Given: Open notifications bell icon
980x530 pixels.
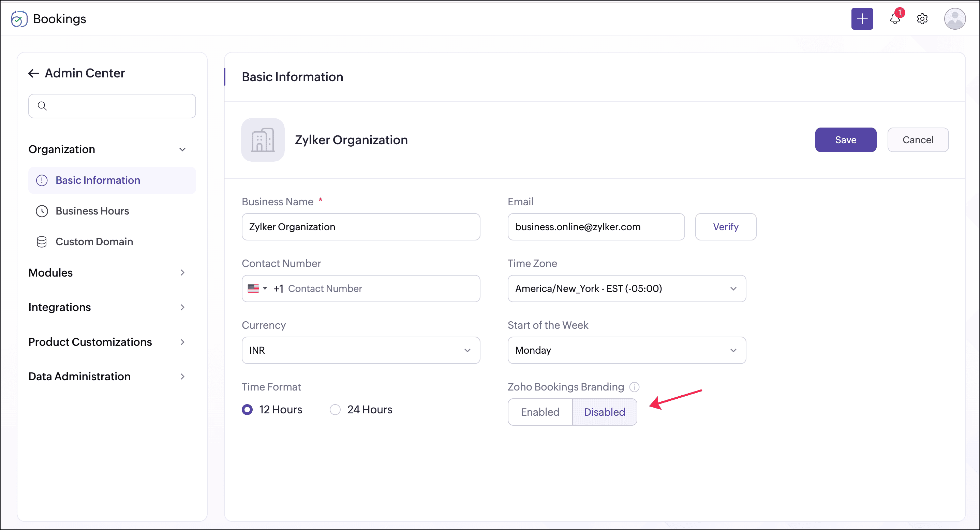Looking at the screenshot, I should click(x=894, y=19).
